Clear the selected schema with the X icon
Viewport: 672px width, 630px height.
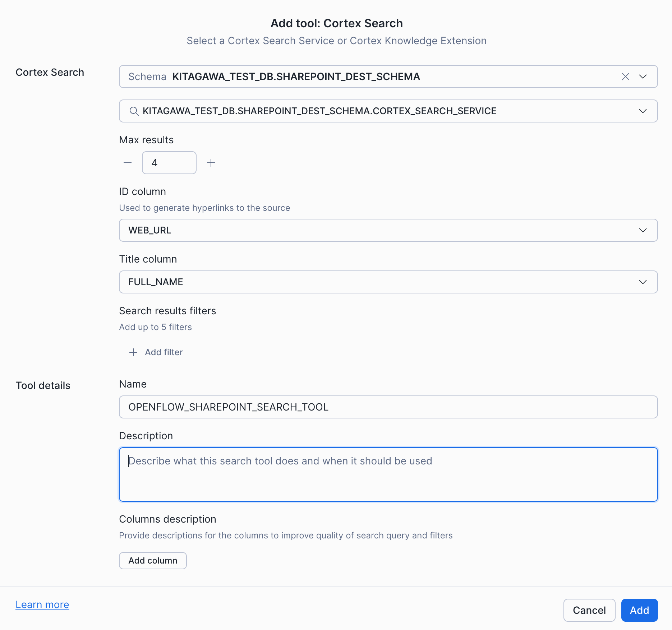tap(626, 77)
